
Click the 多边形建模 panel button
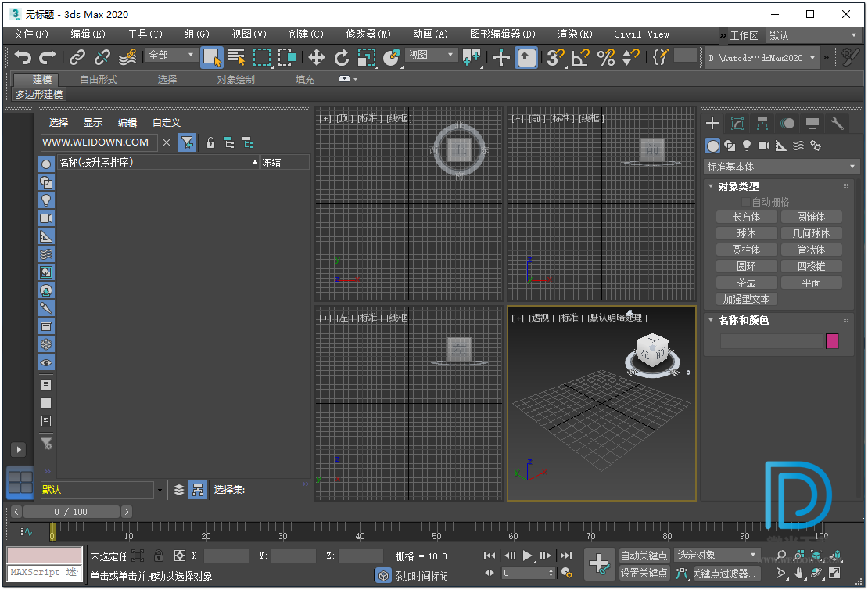39,94
